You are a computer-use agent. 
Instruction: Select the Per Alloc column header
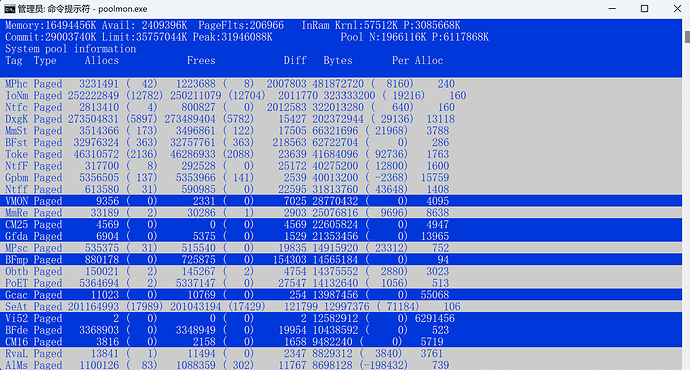tap(418, 61)
